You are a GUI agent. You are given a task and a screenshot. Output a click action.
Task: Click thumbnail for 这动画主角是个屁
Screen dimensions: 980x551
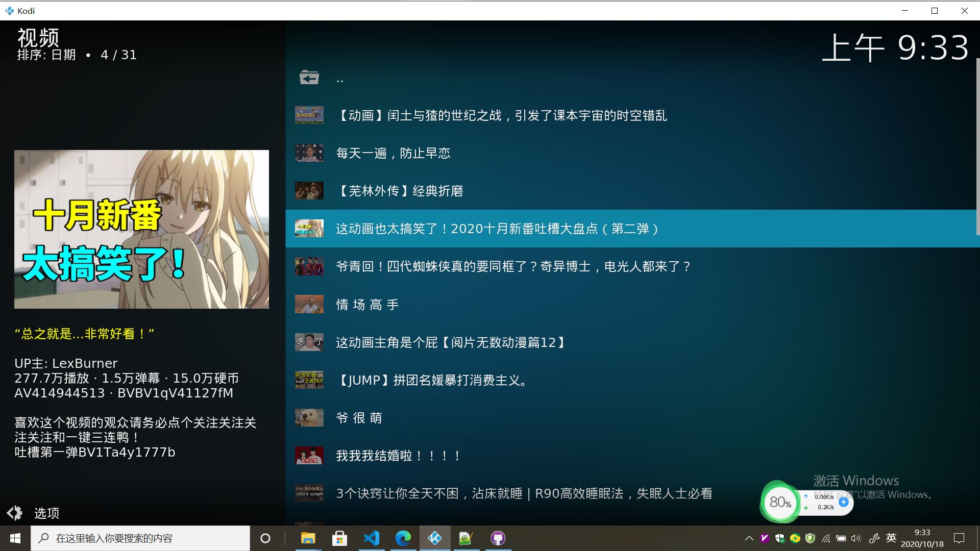pos(309,342)
